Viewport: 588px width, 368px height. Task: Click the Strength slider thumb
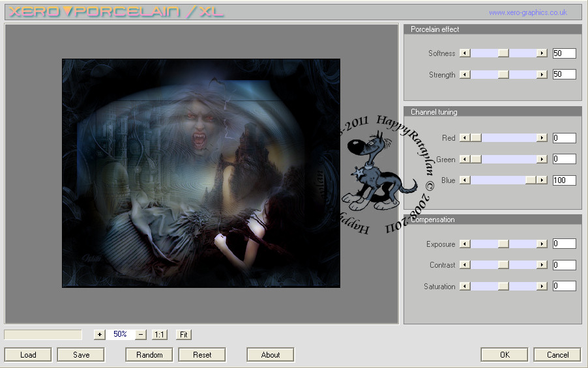click(x=504, y=74)
